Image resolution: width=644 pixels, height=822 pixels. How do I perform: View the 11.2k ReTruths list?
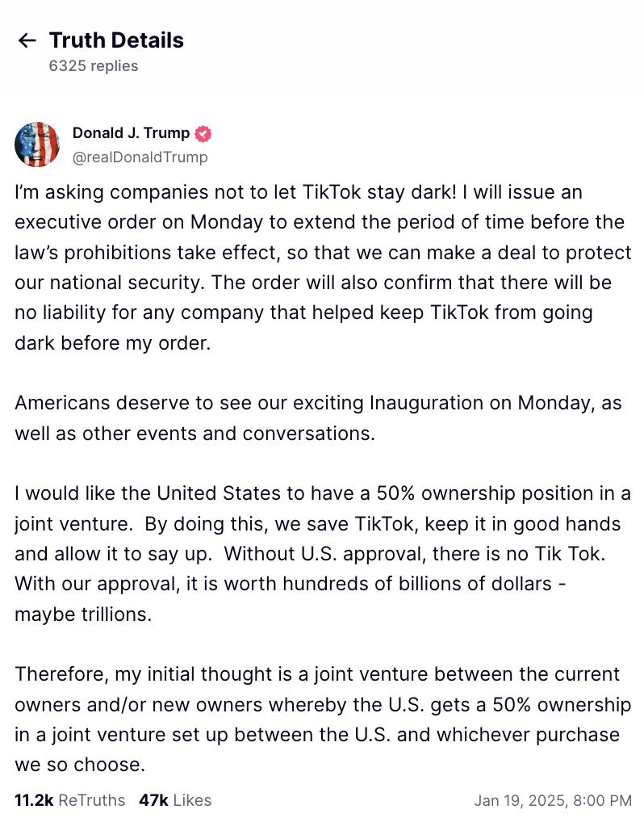point(70,800)
